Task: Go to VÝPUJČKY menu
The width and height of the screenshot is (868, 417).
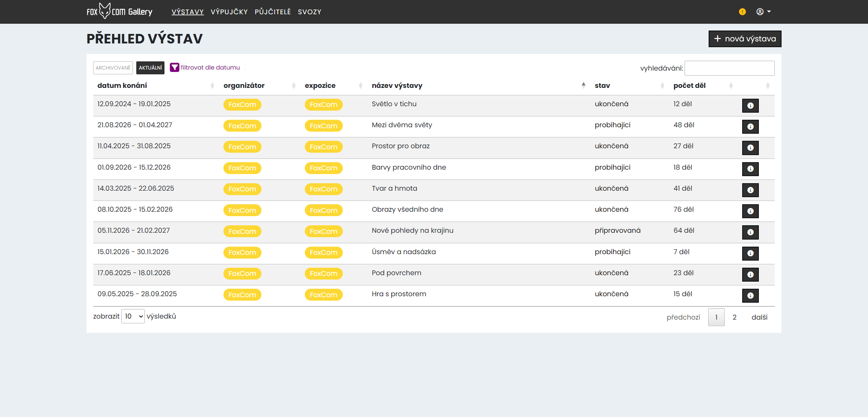Action: point(229,12)
